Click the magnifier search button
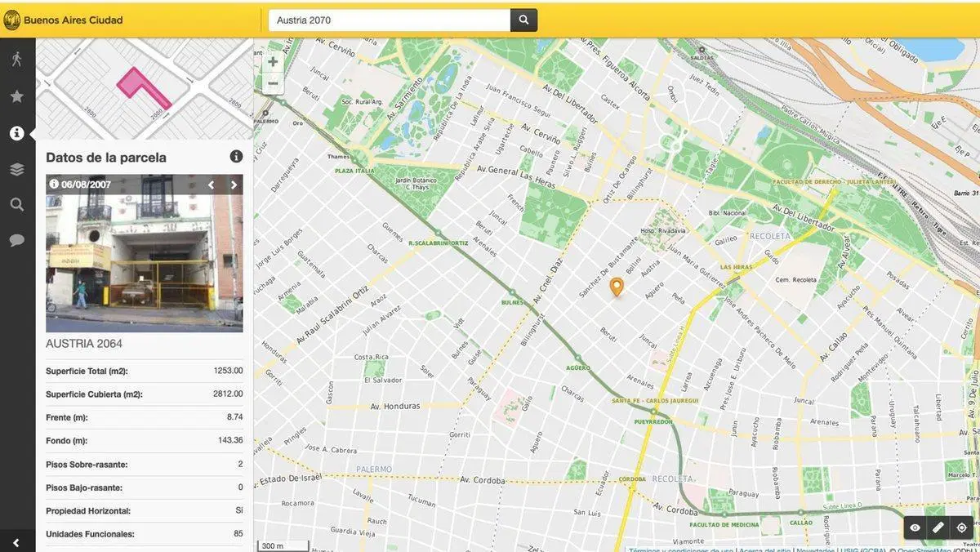 tap(524, 20)
